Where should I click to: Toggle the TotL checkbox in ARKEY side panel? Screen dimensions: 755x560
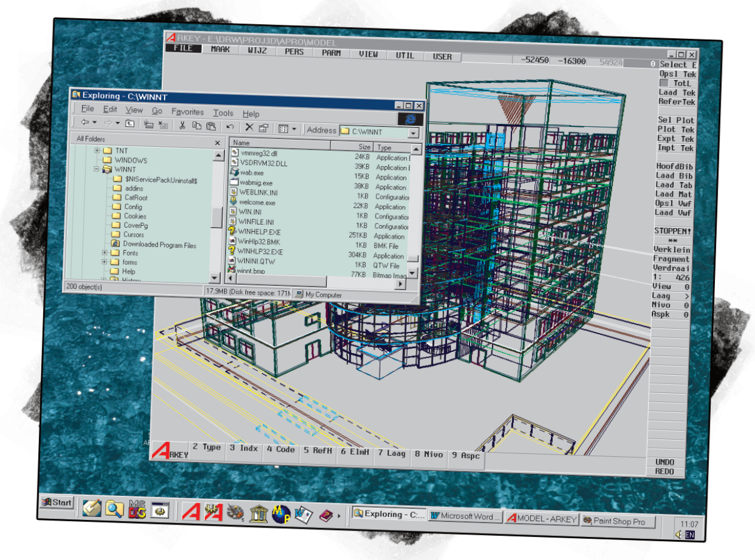coord(664,83)
